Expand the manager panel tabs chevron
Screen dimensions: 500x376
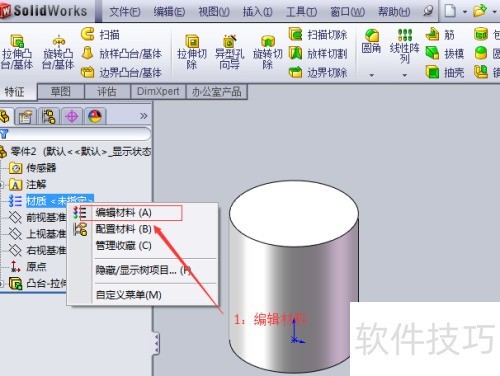[144, 116]
